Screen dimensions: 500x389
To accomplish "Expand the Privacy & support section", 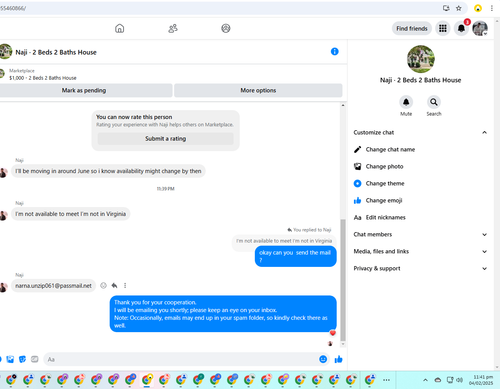I will pyautogui.click(x=484, y=269).
